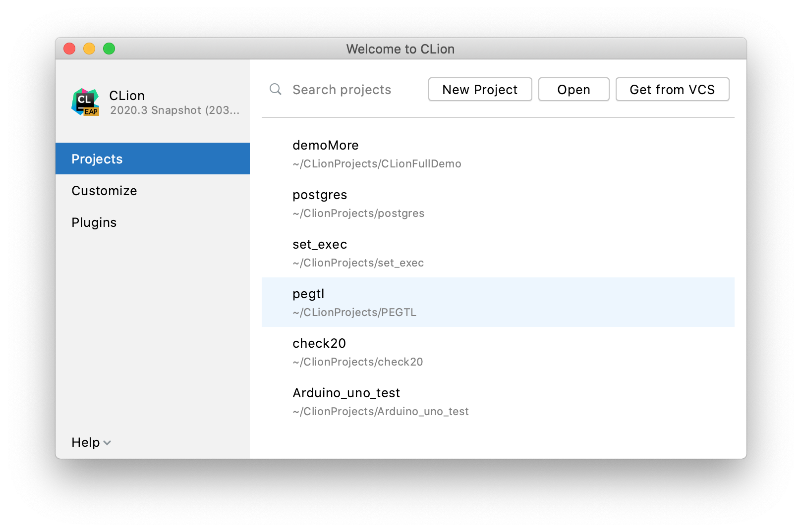Minimize the window with yellow button
Viewport: 802px width, 532px height.
[89, 49]
